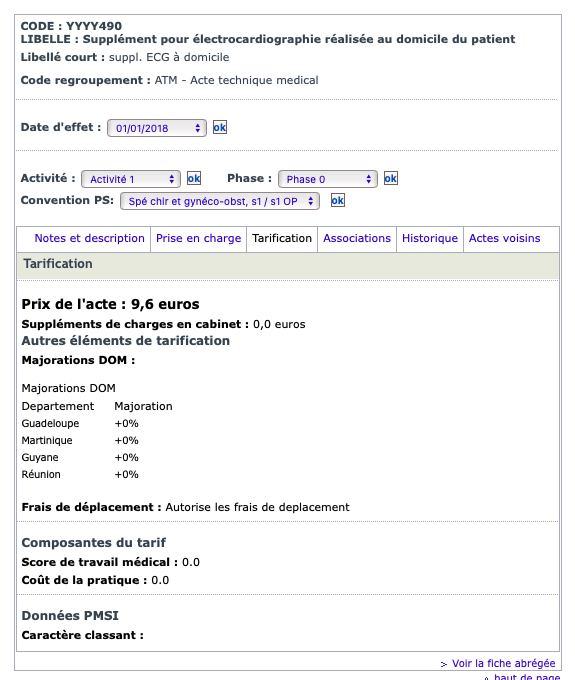Select the Tarification tab

(x=282, y=238)
